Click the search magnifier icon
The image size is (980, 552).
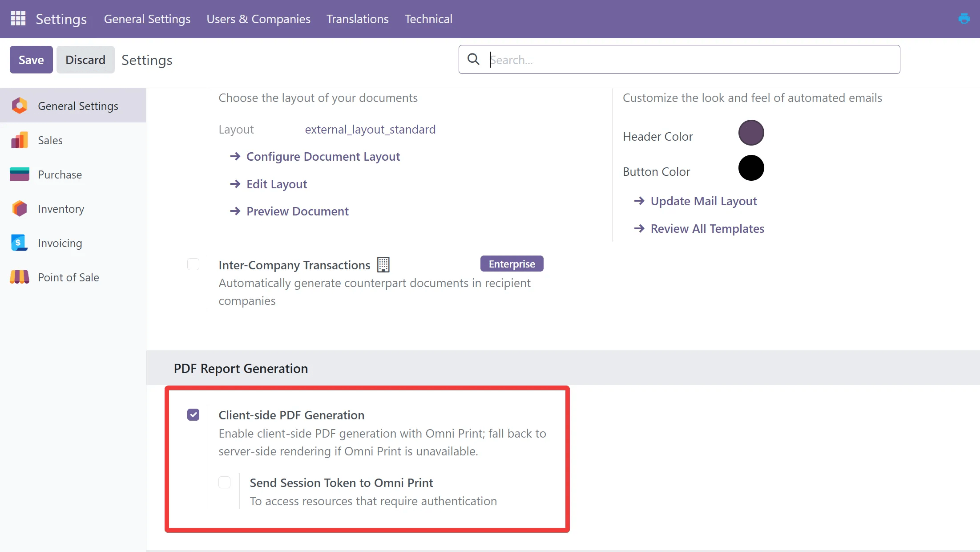tap(473, 59)
